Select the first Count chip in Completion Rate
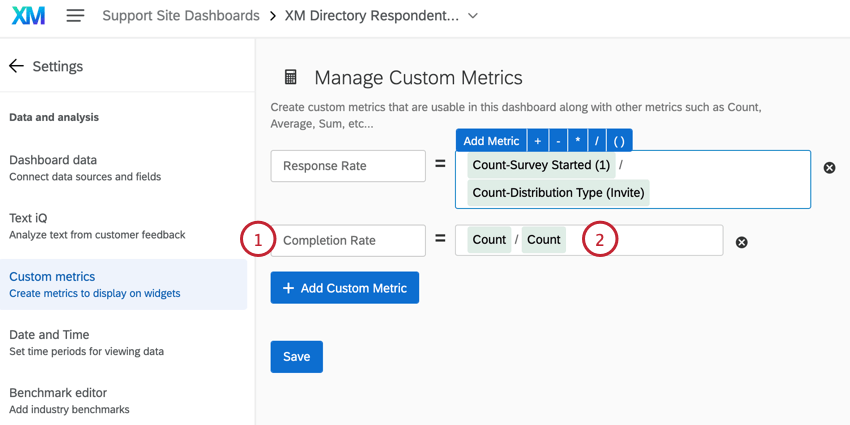 490,240
